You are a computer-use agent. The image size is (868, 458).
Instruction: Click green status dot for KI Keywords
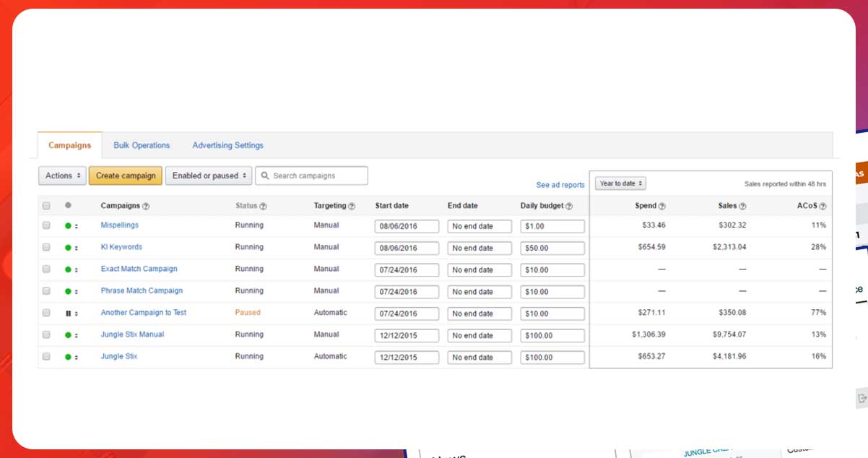tap(68, 248)
